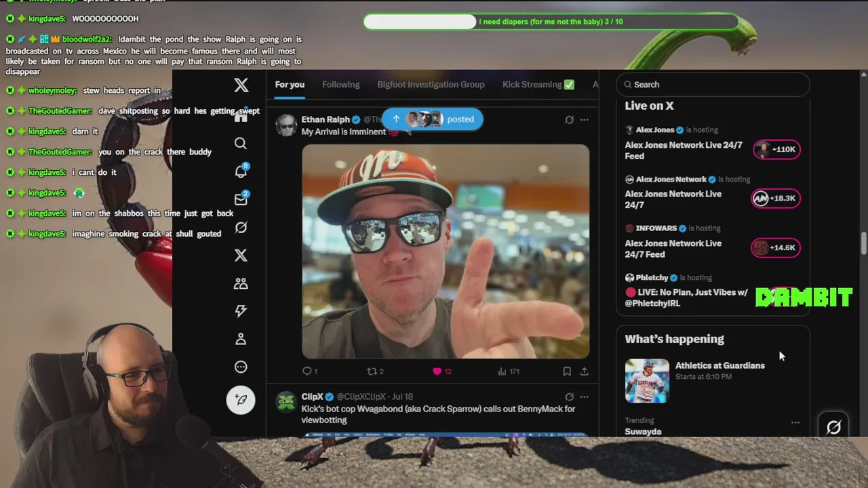Open Athletics at Guardians event

point(719,365)
